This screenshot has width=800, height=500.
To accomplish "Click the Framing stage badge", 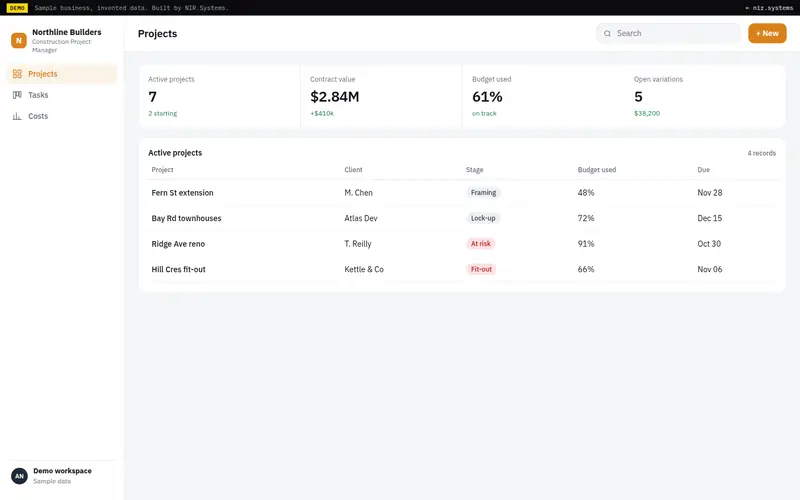I will pos(483,193).
